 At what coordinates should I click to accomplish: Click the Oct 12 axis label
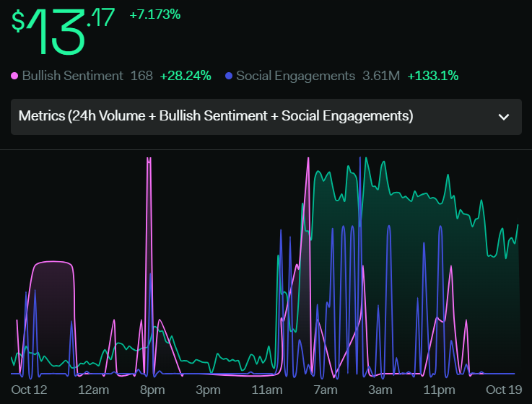[29, 390]
